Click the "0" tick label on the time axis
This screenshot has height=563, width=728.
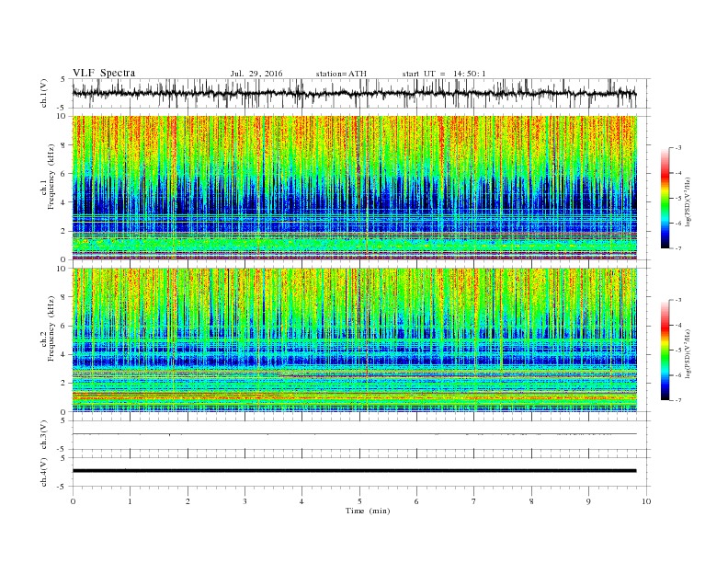click(x=73, y=501)
